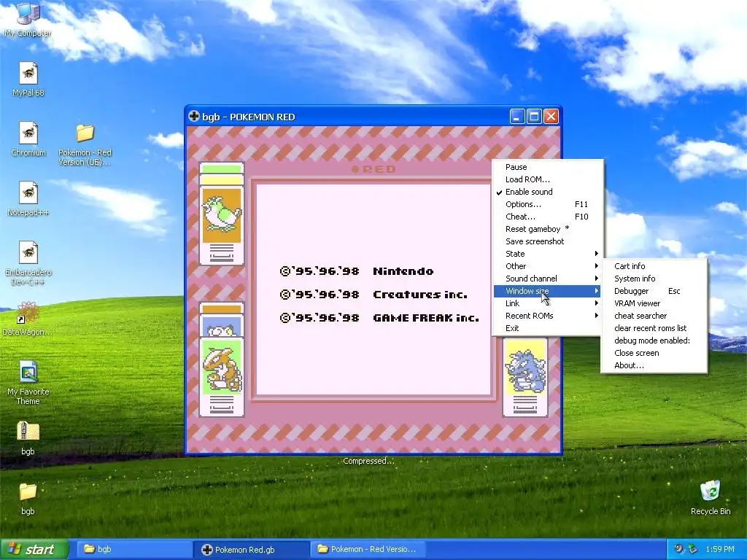Click the Nintendo copyright line in game
Viewport: 747px width, 560px height.
coord(356,271)
